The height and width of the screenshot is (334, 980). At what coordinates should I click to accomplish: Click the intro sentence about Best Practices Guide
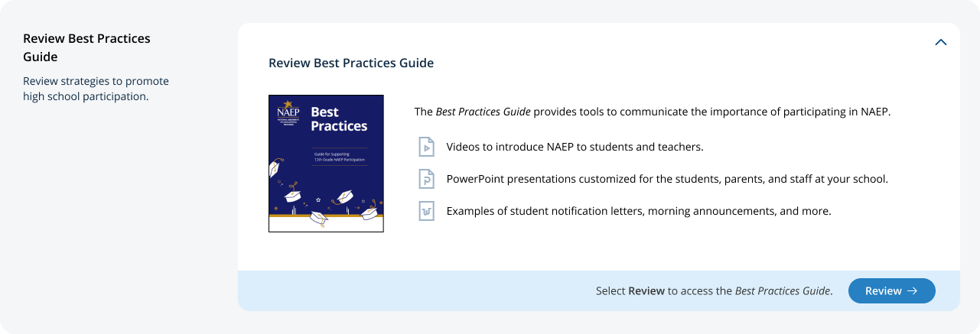(x=652, y=112)
